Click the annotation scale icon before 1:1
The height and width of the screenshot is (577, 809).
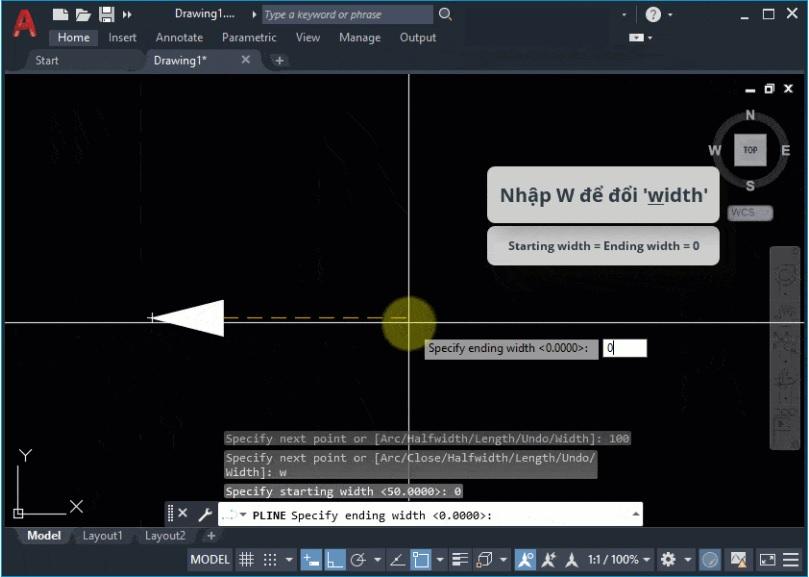[x=572, y=559]
